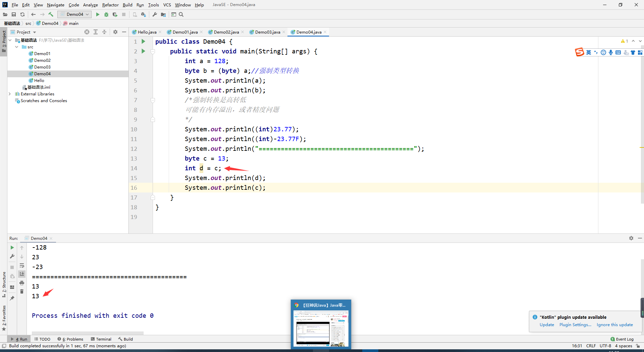
Task: Click Run with Coverage icon
Action: click(x=115, y=14)
